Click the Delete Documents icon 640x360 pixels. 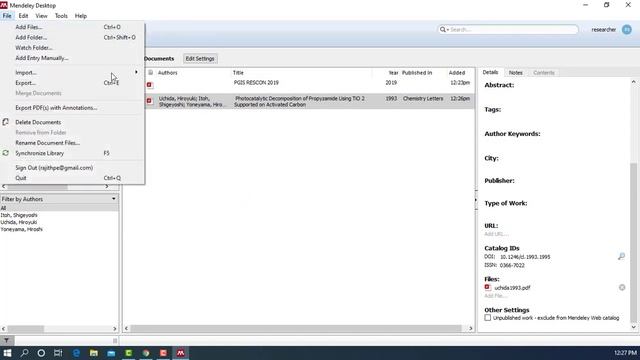(x=6, y=122)
